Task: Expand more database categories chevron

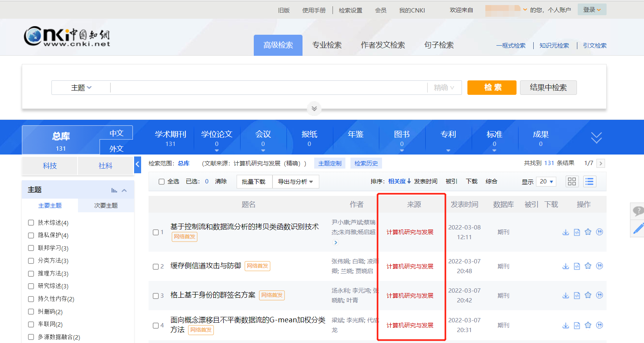Action: coord(596,138)
